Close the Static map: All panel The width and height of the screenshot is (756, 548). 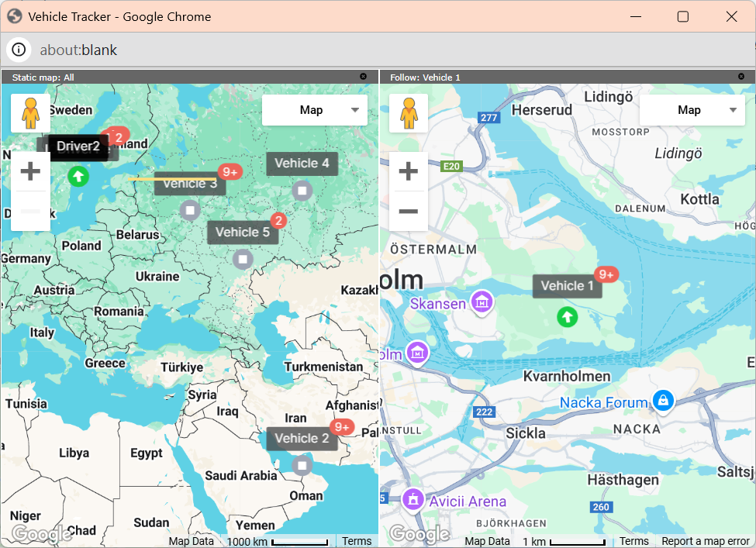(x=363, y=77)
